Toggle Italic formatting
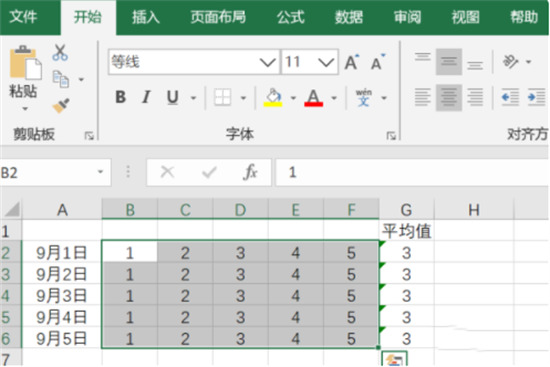Screen dimensions: 550x367 (x=146, y=97)
